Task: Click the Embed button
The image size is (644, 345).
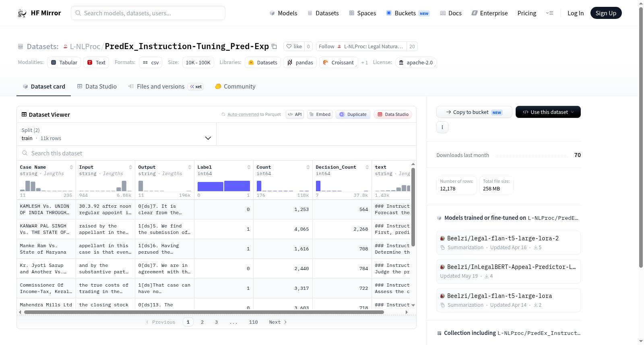Action: pyautogui.click(x=320, y=114)
